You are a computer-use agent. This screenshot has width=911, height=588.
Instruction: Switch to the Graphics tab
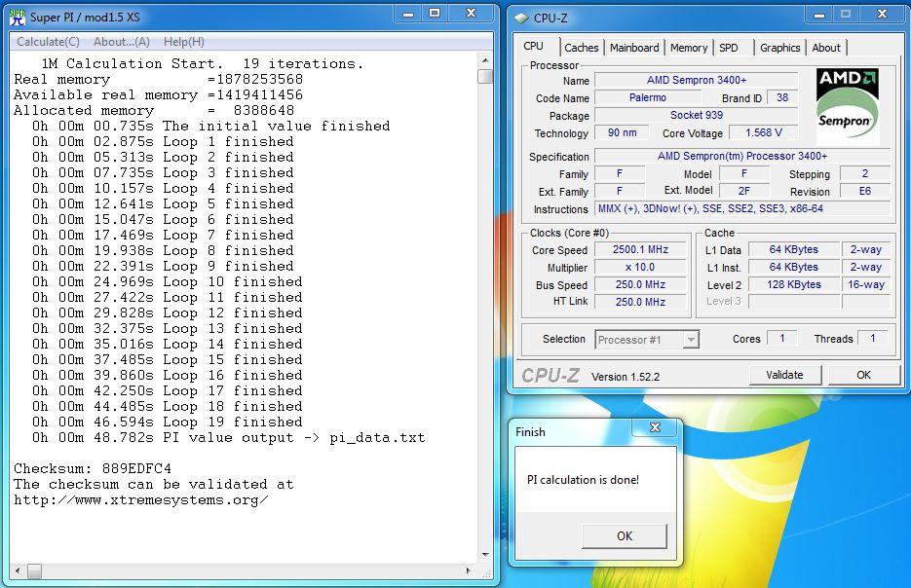point(779,48)
